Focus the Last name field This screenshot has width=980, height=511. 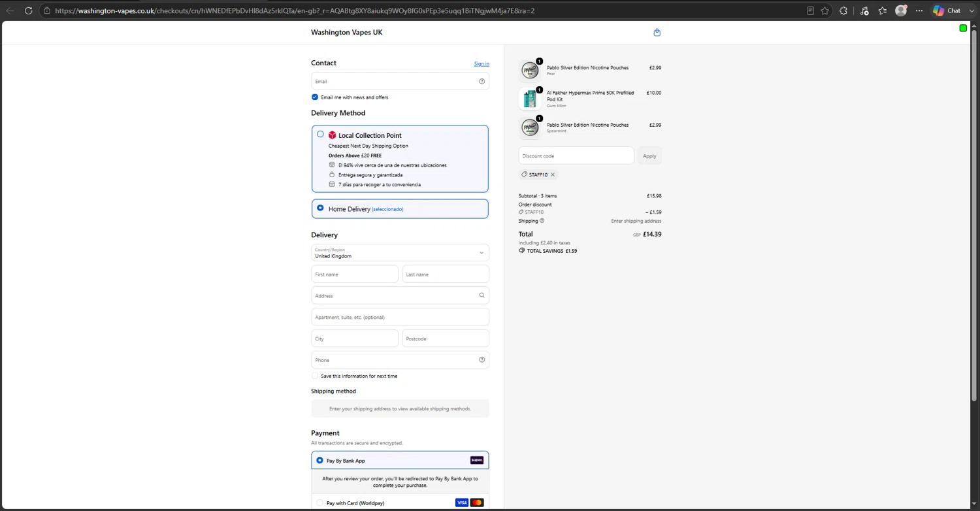446,274
